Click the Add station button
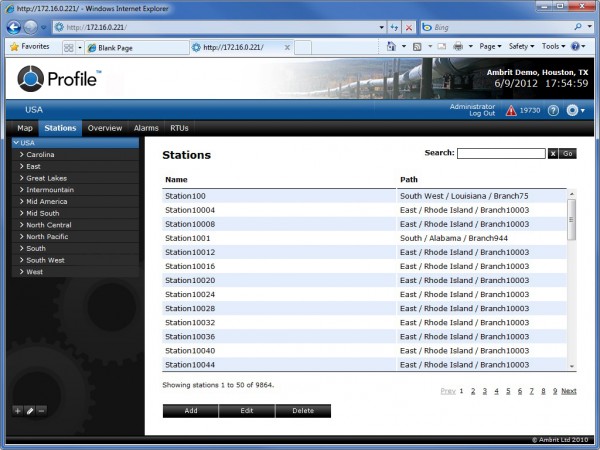The width and height of the screenshot is (600, 450). 190,411
